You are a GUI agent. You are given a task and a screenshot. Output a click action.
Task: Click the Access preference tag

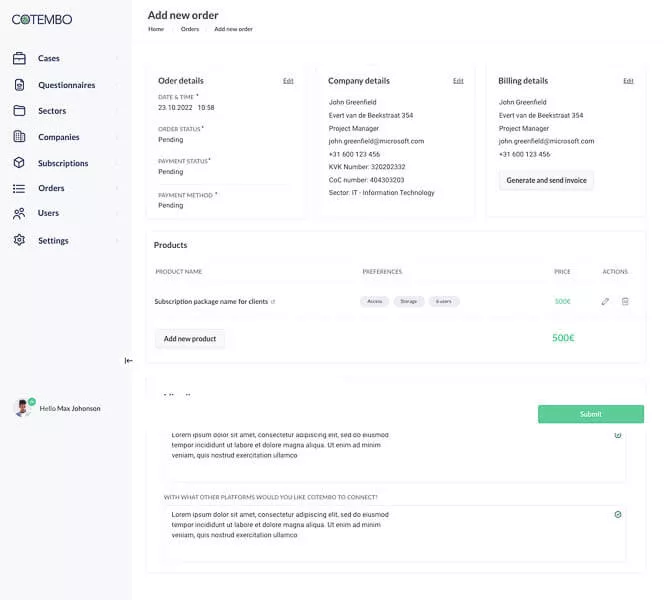coord(374,301)
